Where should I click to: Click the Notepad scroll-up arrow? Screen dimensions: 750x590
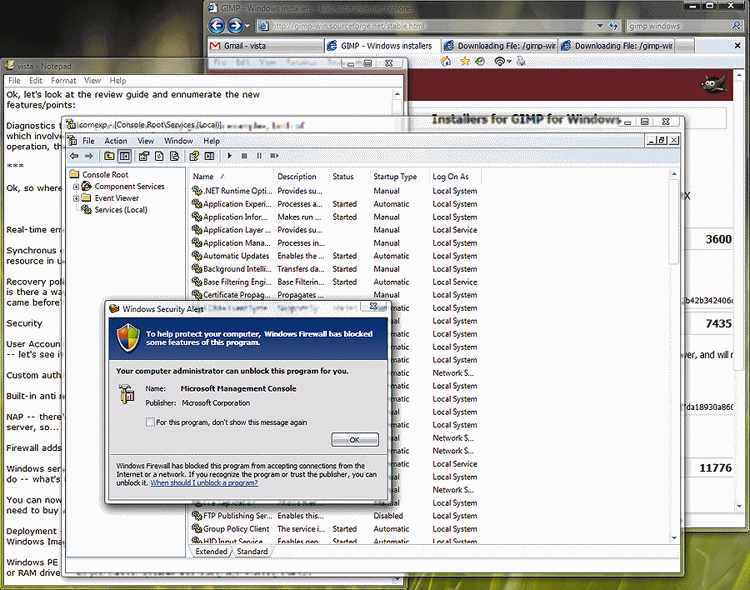point(397,95)
